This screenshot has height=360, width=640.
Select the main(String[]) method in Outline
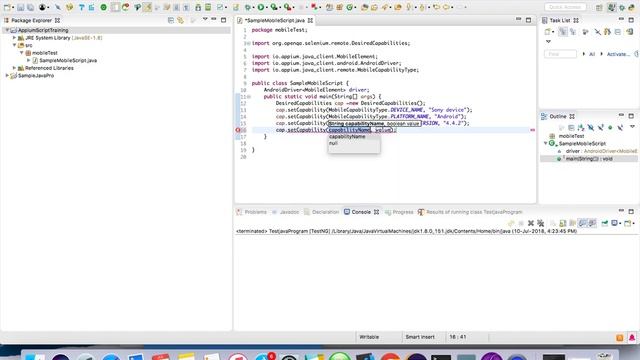[x=589, y=159]
